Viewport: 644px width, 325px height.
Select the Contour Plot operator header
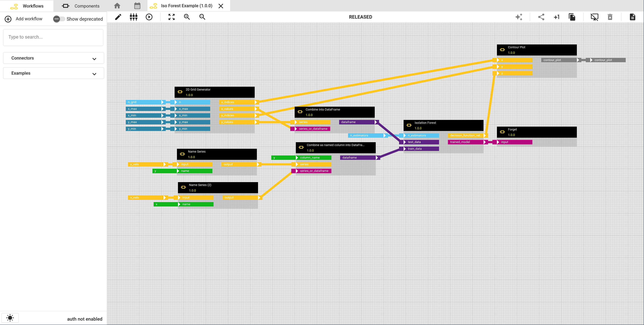pyautogui.click(x=537, y=50)
